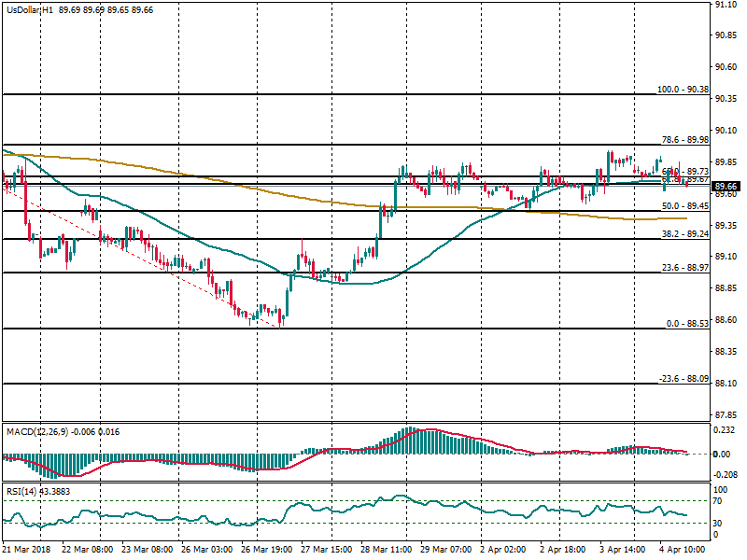Click the current price tag 89.66
Viewport: 747px width, 560px height.
[x=726, y=187]
